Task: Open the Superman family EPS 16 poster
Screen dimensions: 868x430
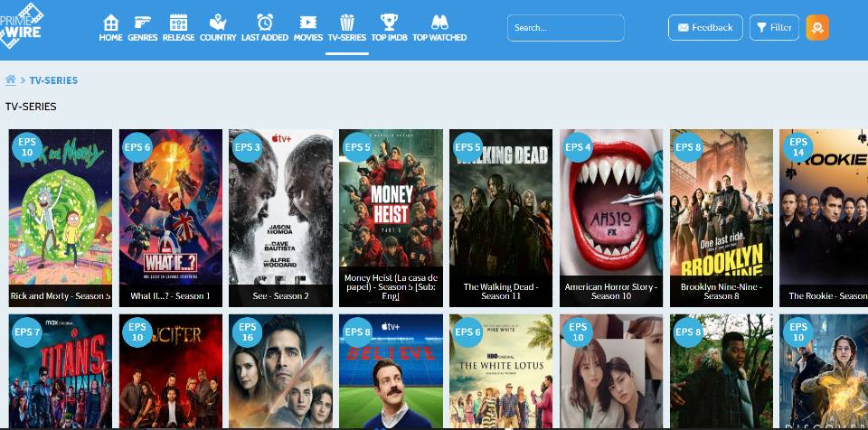Action: (x=280, y=370)
